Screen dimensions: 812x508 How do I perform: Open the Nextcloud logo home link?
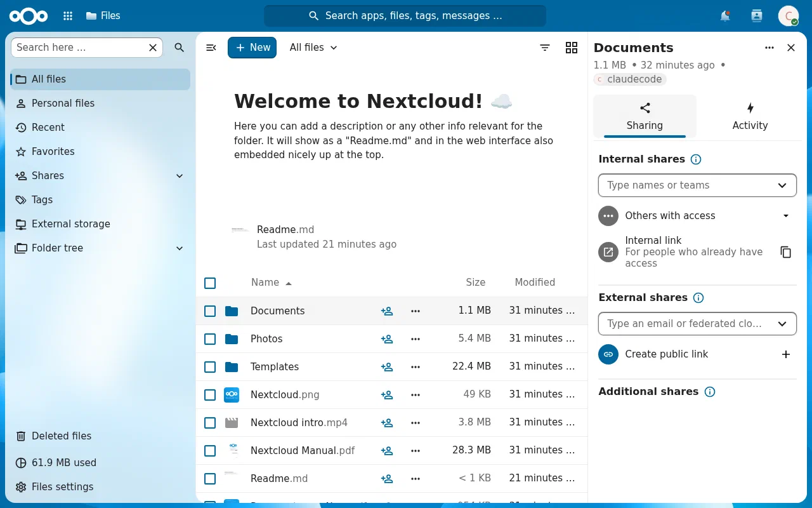[29, 16]
